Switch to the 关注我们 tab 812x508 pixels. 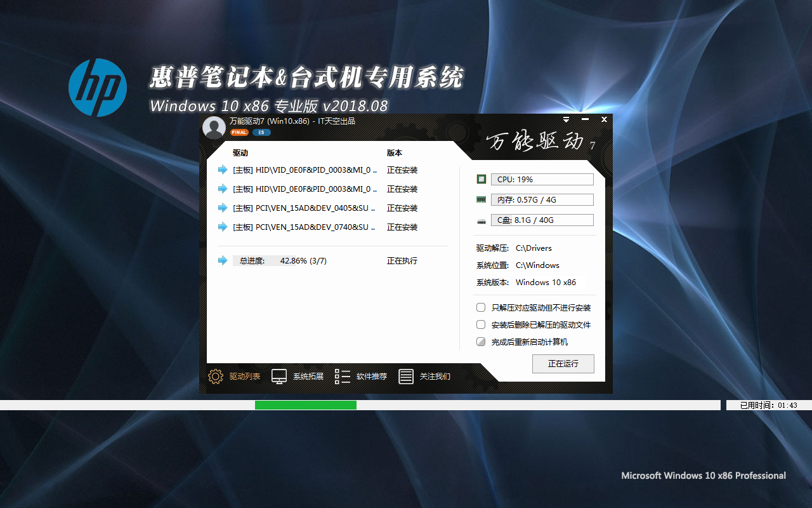tap(435, 377)
